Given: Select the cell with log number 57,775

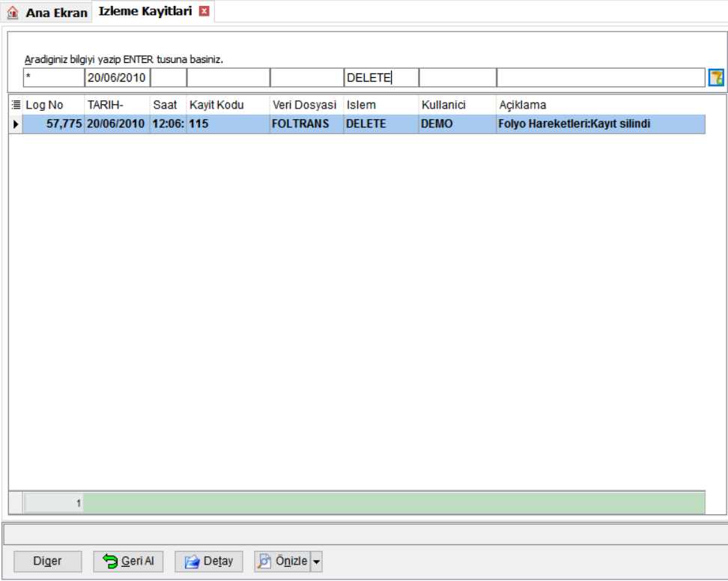Looking at the screenshot, I should [x=54, y=124].
